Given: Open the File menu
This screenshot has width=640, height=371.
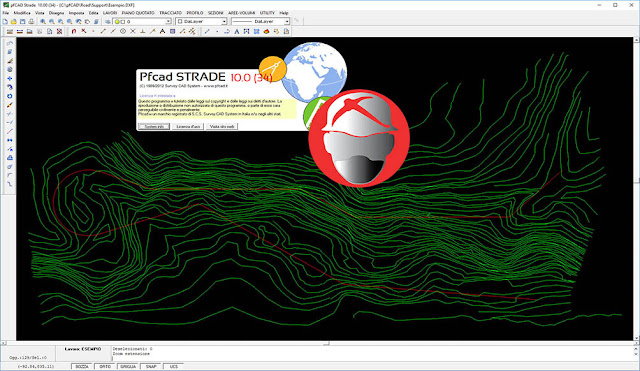Looking at the screenshot, I should tap(6, 13).
